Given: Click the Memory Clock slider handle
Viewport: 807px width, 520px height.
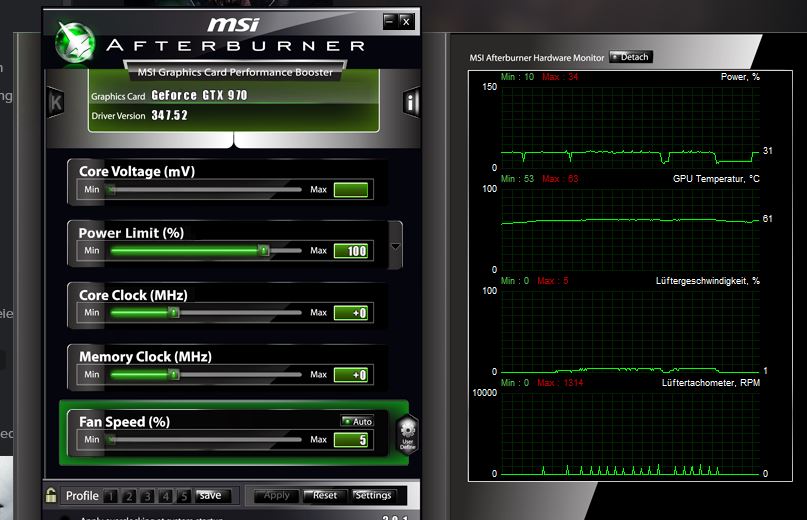Looking at the screenshot, I should tap(174, 374).
